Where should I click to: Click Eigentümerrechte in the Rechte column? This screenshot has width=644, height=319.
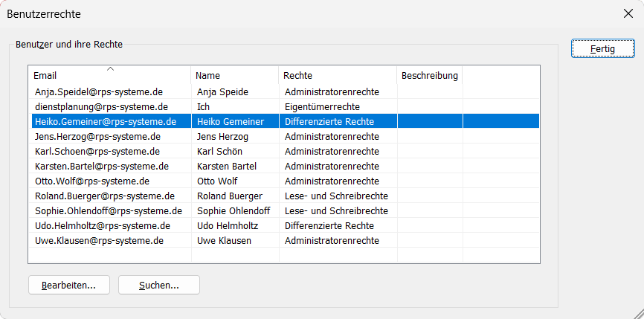coord(323,107)
